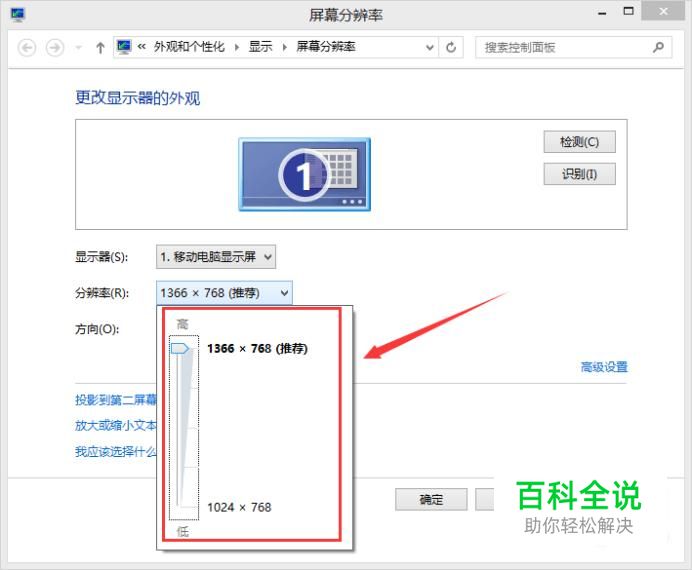This screenshot has height=570, width=692.
Task: Click the breadcrumb overflow chevron «
Action: 141,46
